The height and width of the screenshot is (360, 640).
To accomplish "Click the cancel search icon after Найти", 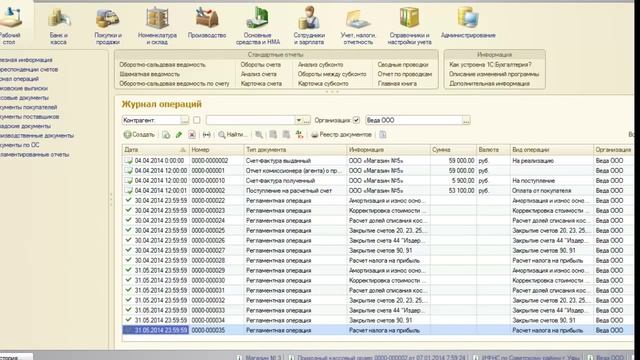I will pos(259,135).
